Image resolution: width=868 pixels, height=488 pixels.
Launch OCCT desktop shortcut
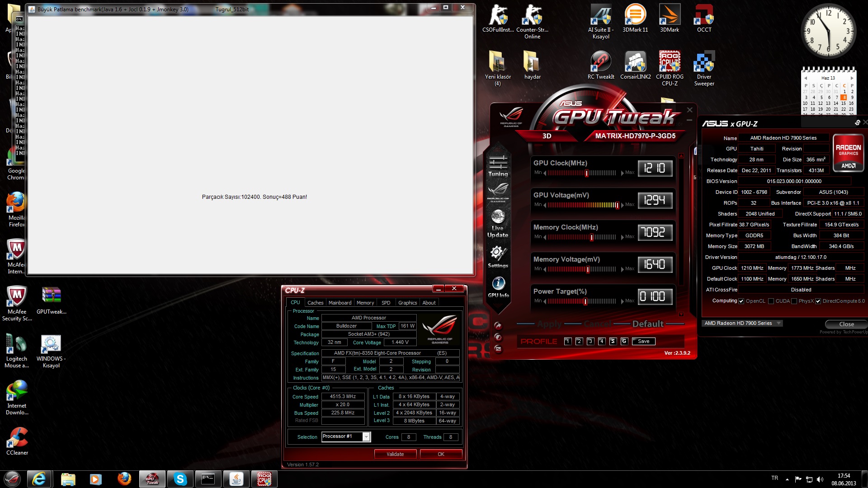coord(704,19)
